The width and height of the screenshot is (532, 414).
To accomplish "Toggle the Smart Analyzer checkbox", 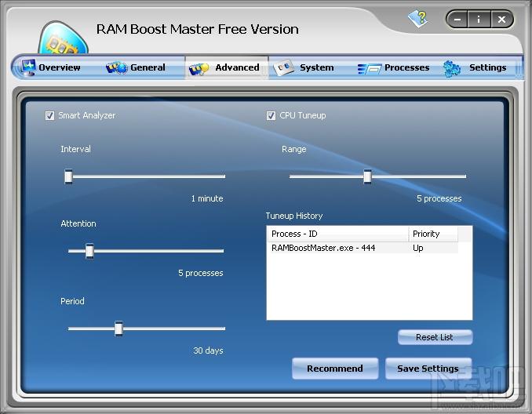I will pyautogui.click(x=49, y=115).
